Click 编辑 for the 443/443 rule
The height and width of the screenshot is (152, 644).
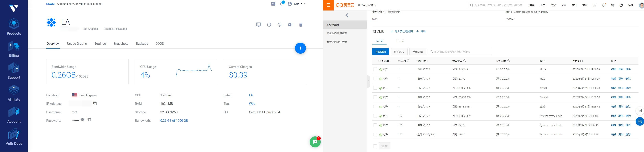click(x=613, y=69)
